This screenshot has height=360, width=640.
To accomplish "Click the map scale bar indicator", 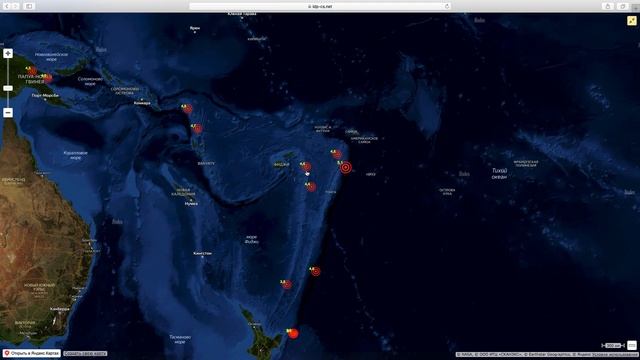I will tap(613, 346).
